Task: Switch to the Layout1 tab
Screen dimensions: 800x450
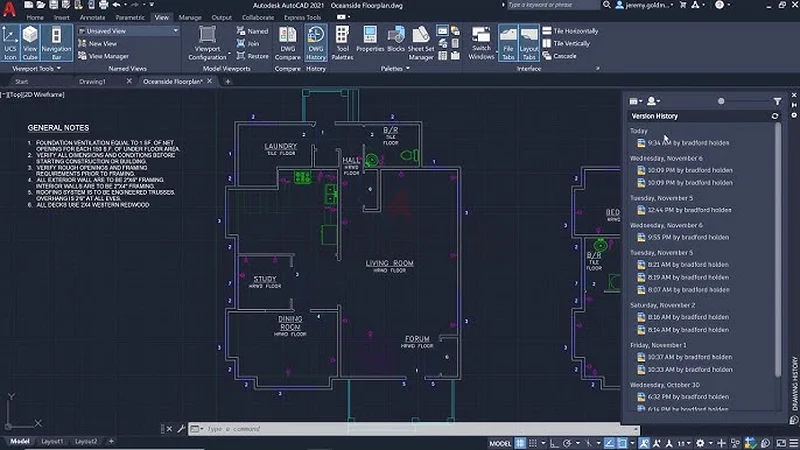Action: pyautogui.click(x=52, y=441)
